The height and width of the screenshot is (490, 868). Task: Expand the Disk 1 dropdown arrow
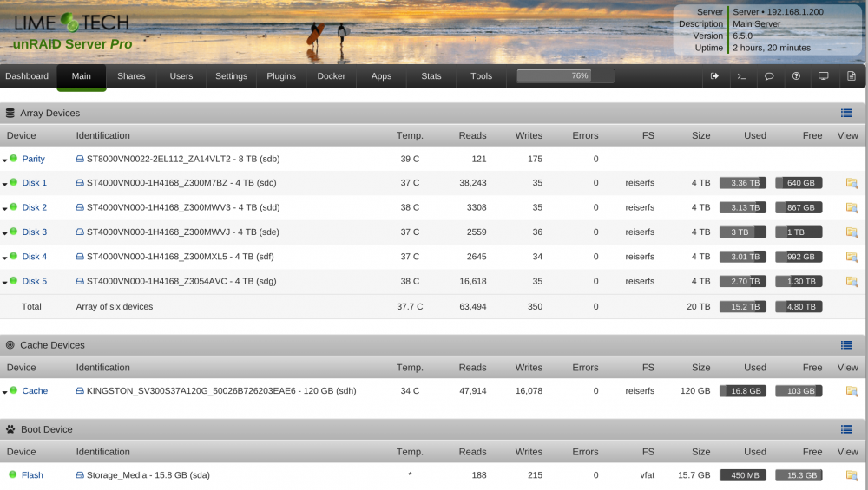(5, 184)
